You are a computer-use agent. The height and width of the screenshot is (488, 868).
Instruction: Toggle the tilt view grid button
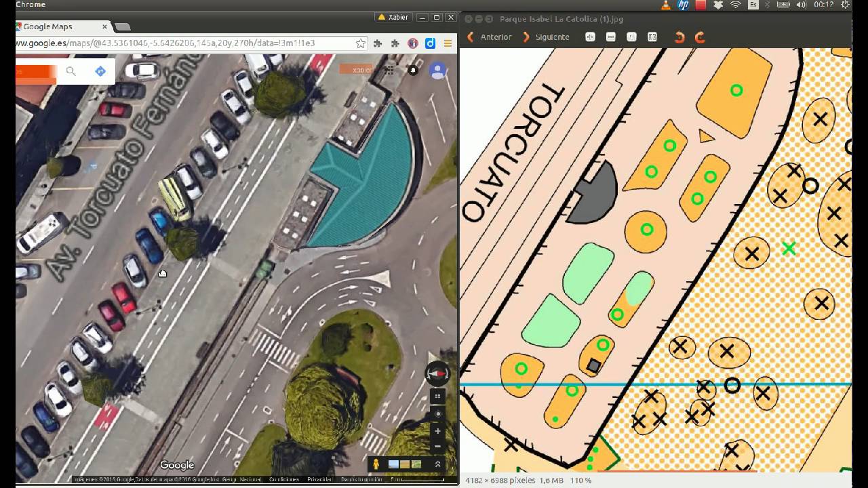(x=438, y=396)
